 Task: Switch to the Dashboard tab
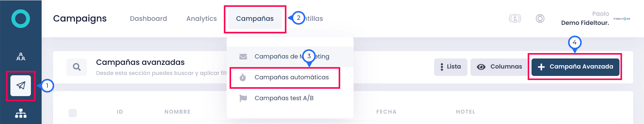coord(148,19)
